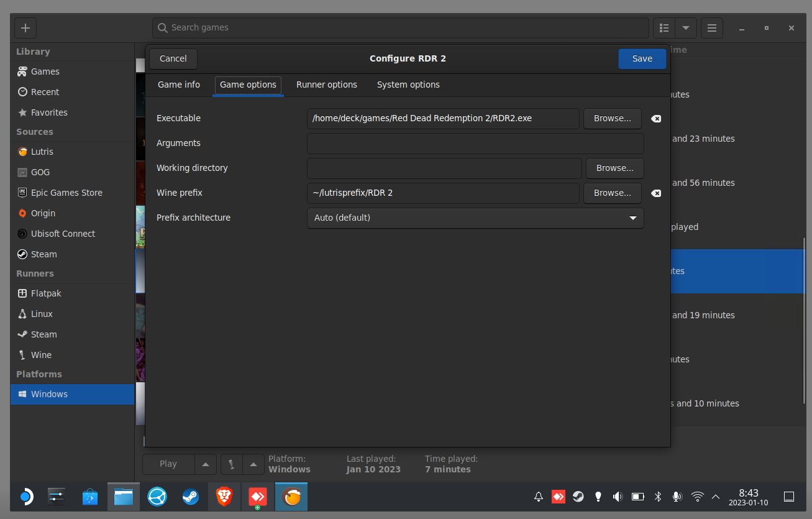Select Wine runner in sidebar
The height and width of the screenshot is (519, 812).
(72, 355)
